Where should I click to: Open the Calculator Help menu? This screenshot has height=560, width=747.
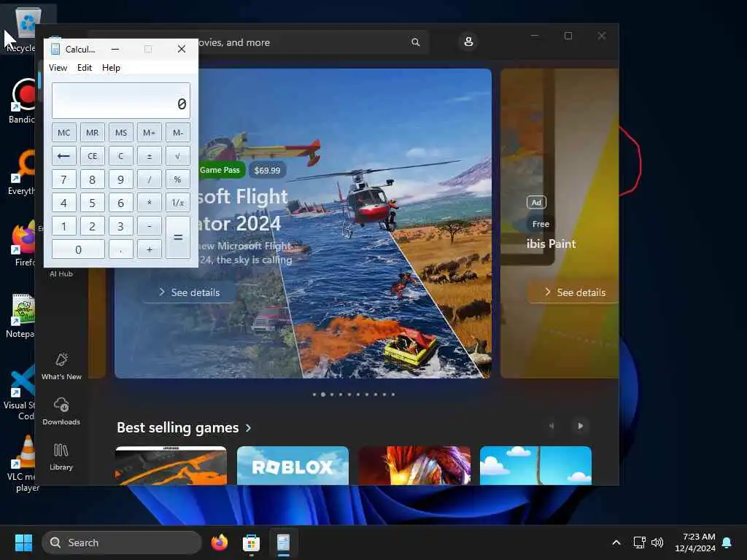coord(111,68)
